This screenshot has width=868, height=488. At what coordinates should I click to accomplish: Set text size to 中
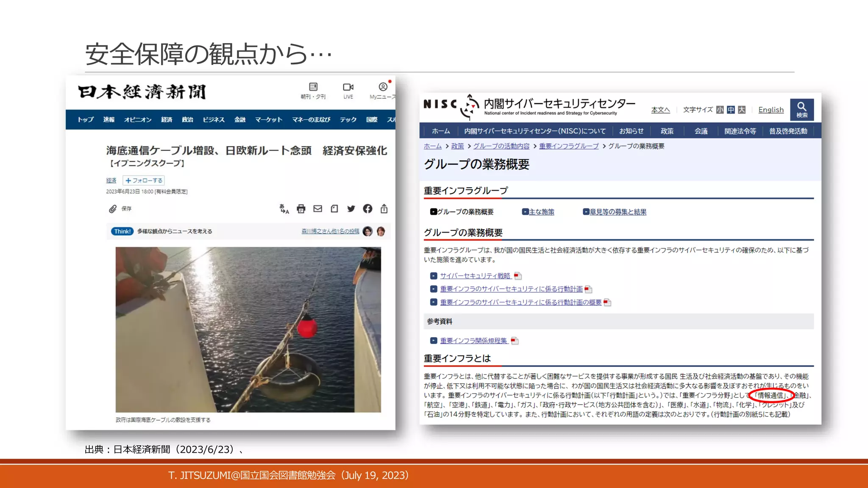[731, 110]
